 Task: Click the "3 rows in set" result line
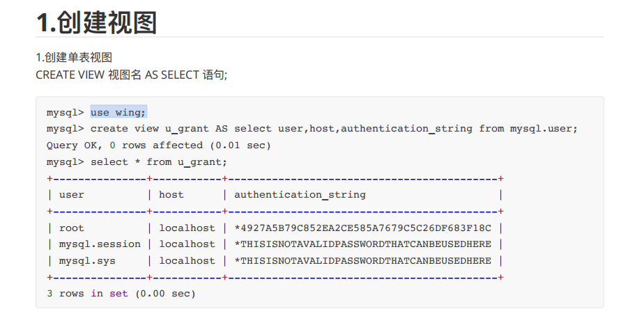pos(121,294)
